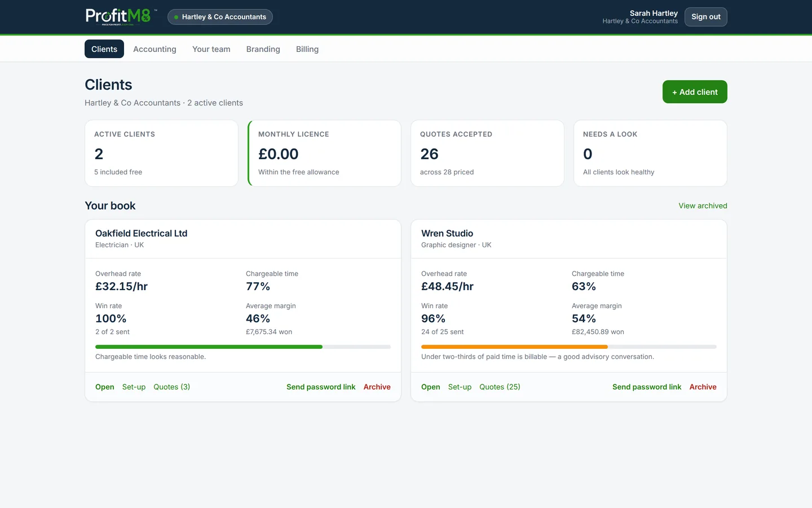View archived clients
Viewport: 812px width, 508px height.
click(703, 205)
